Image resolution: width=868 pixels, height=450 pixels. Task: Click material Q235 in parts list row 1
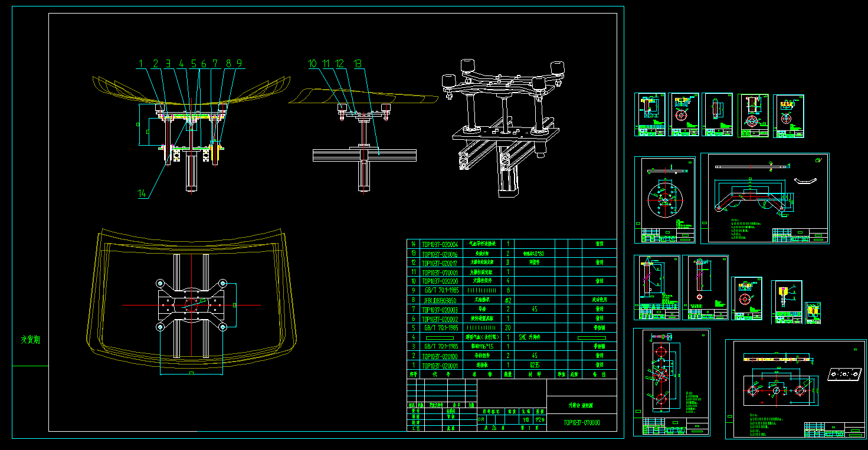[534, 366]
